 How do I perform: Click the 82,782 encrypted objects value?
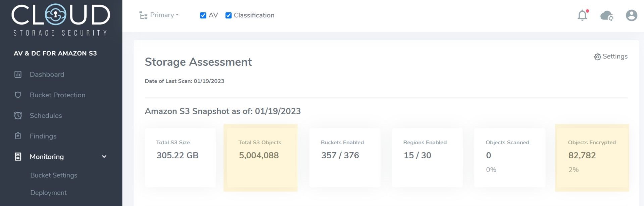pyautogui.click(x=582, y=155)
